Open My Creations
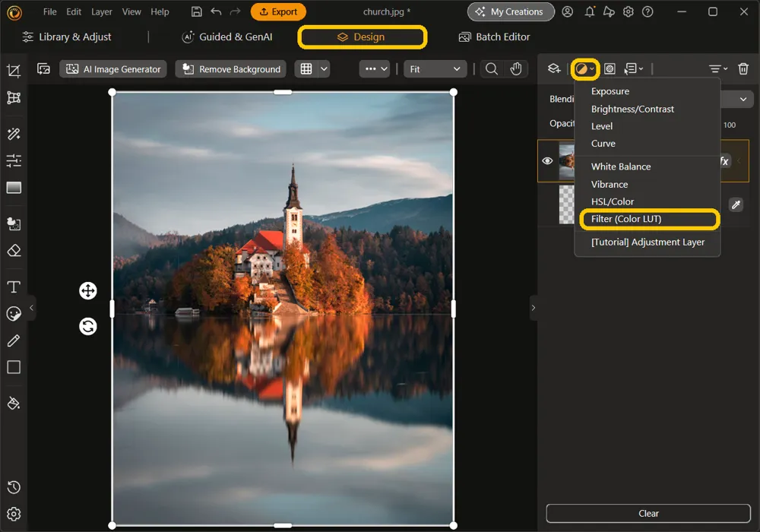Image resolution: width=760 pixels, height=532 pixels. [x=511, y=11]
